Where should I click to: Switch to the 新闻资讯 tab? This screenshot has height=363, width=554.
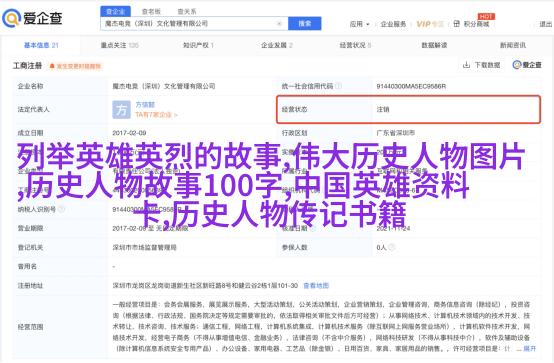513,45
